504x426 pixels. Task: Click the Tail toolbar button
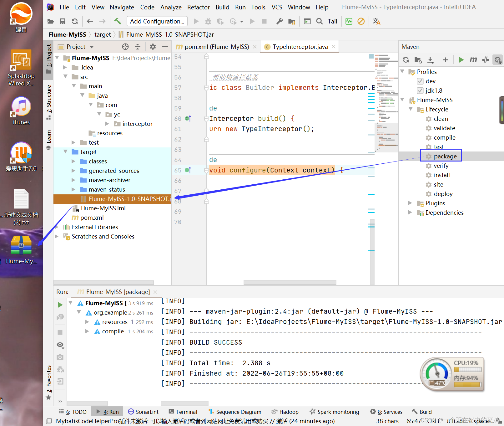click(x=332, y=21)
